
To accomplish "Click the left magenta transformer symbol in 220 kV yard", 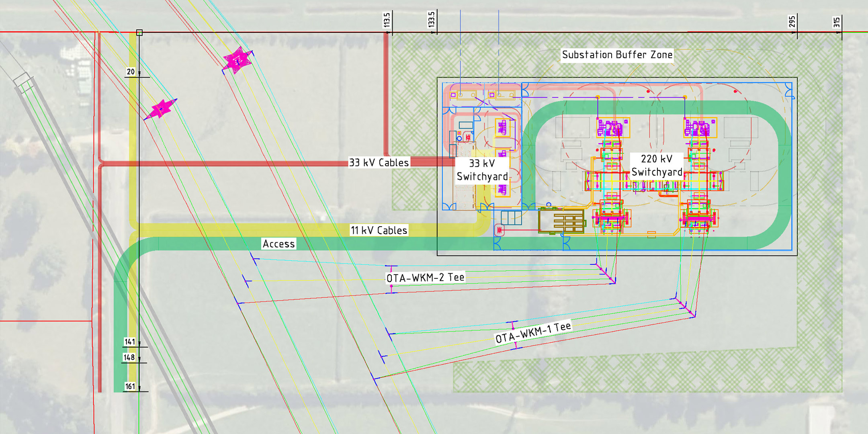I will point(610,129).
